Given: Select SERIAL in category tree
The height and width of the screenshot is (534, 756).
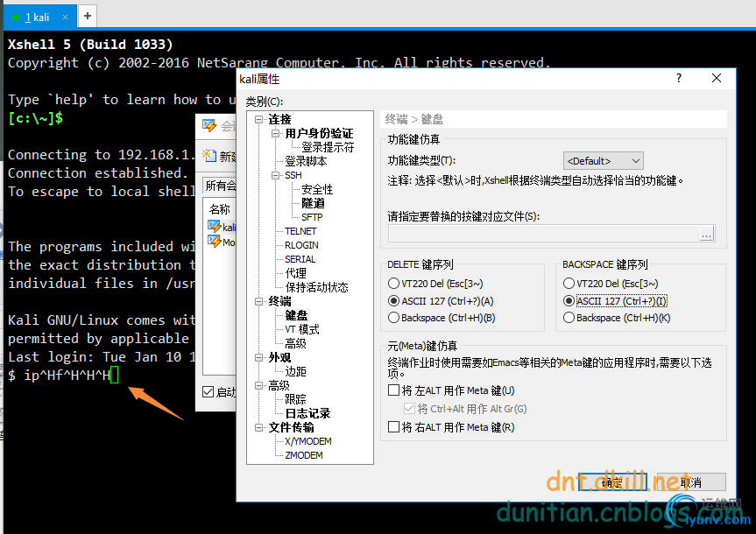Looking at the screenshot, I should coord(300,259).
